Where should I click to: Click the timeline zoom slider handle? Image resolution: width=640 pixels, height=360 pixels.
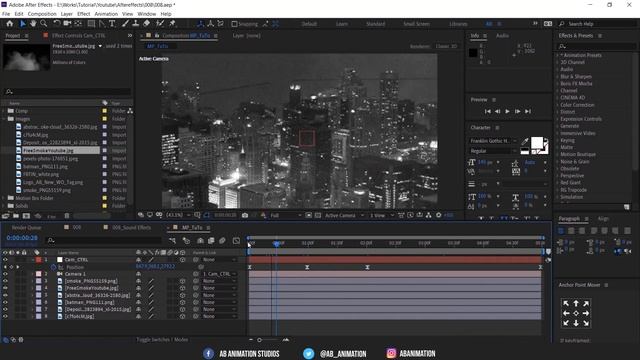pos(259,340)
